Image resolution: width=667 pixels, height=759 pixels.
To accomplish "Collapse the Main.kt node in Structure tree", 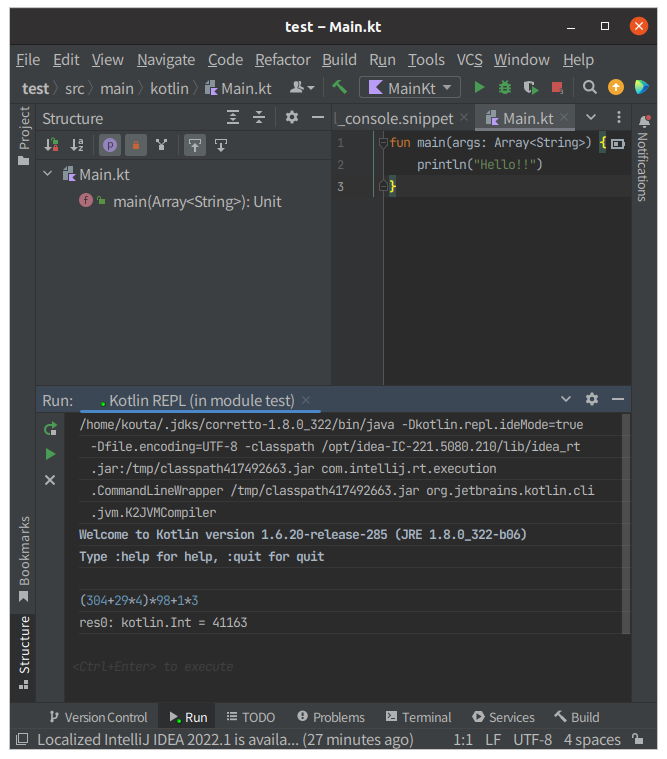I will click(47, 173).
